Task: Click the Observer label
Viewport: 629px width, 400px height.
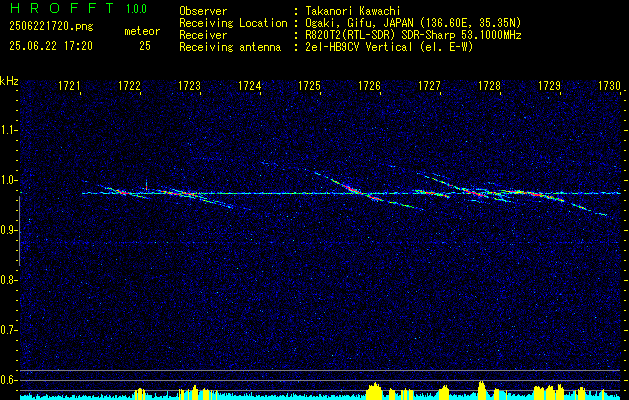Action: [x=203, y=11]
